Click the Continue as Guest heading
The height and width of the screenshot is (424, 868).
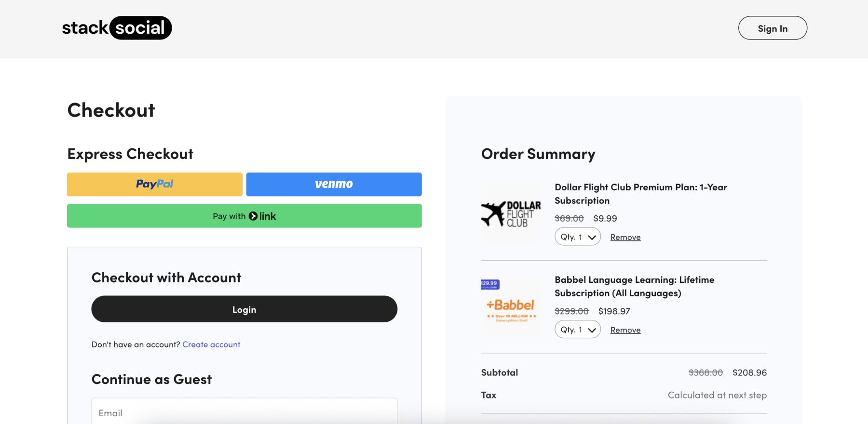(152, 380)
